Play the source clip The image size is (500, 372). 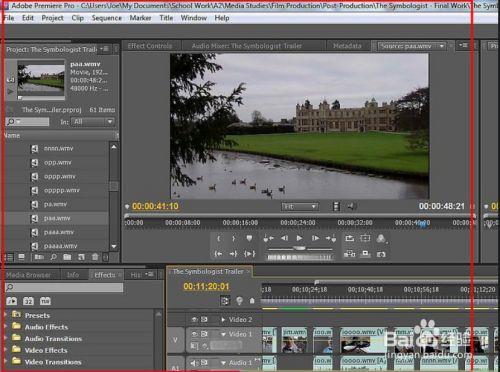[x=299, y=238]
